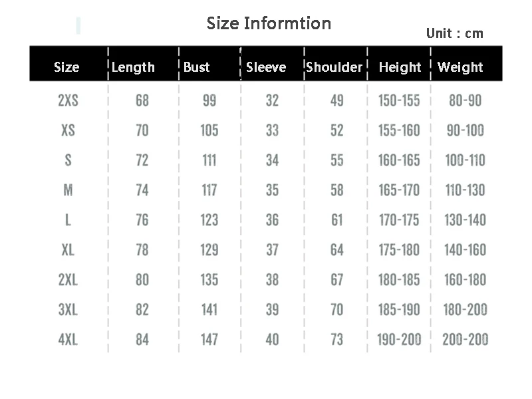Select the XS size row label
This screenshot has width=532, height=399.
[68, 130]
